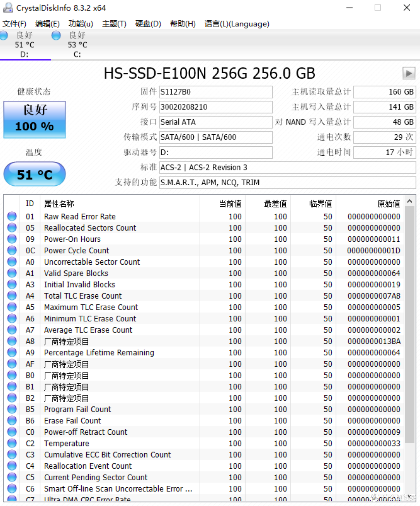Viewport: 420px width, 506px height.
Task: Select the Smart Off-line Scan Uncorrectable Error row
Action: (205, 488)
